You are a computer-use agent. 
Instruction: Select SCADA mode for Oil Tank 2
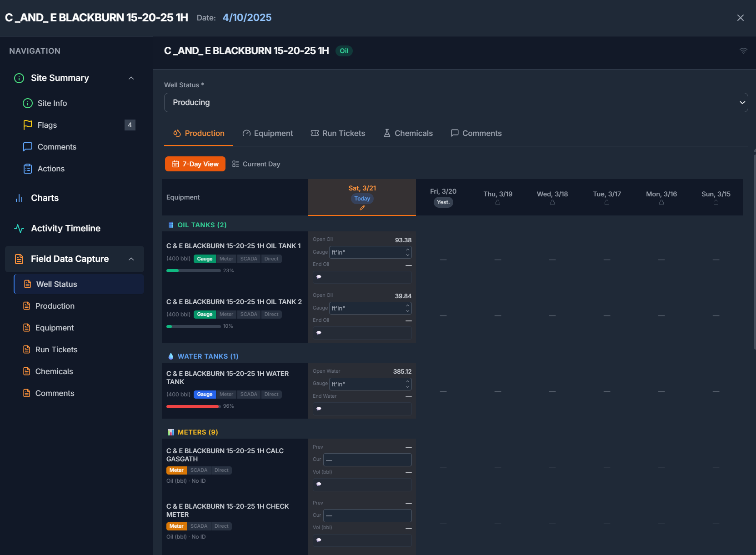click(249, 315)
